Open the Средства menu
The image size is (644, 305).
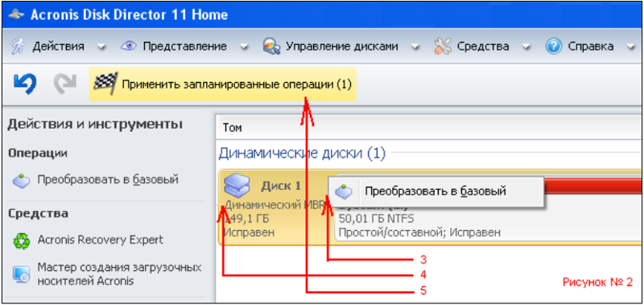483,47
